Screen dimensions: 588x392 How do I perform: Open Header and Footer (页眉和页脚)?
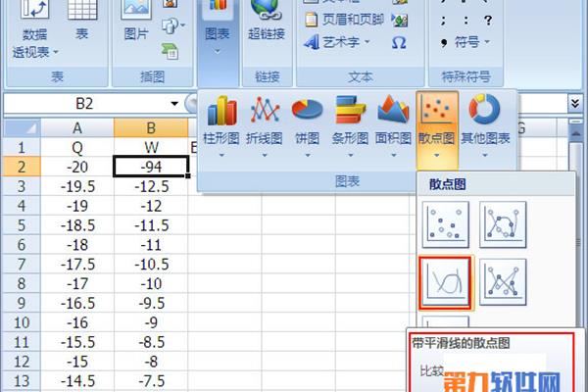pos(344,20)
